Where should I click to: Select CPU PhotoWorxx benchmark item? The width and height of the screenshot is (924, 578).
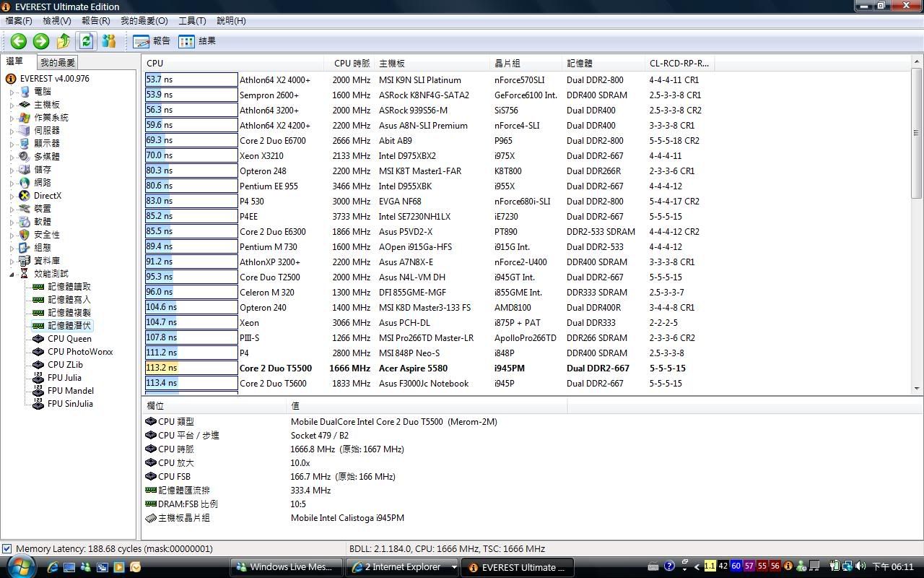(80, 352)
